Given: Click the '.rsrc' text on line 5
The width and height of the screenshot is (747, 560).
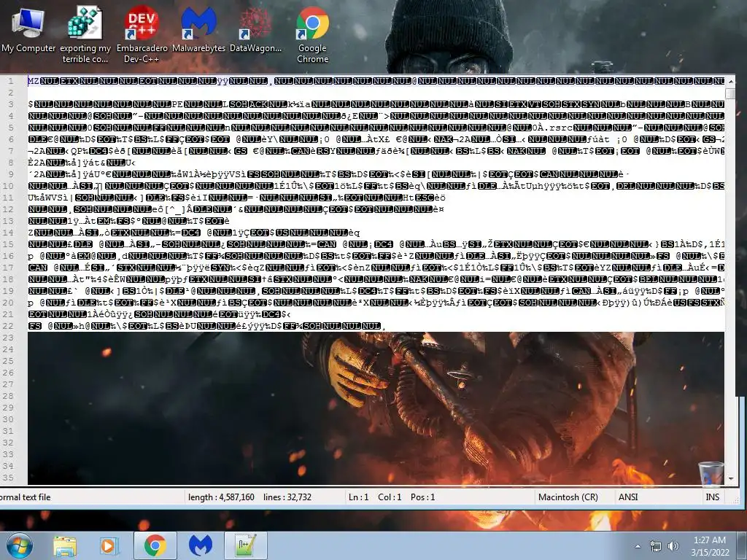Looking at the screenshot, I should [x=560, y=128].
